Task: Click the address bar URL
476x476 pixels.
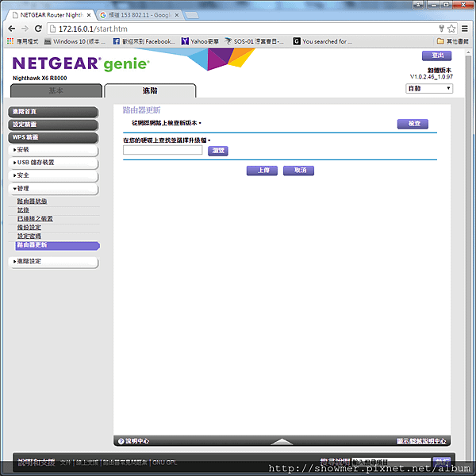Action: click(93, 29)
